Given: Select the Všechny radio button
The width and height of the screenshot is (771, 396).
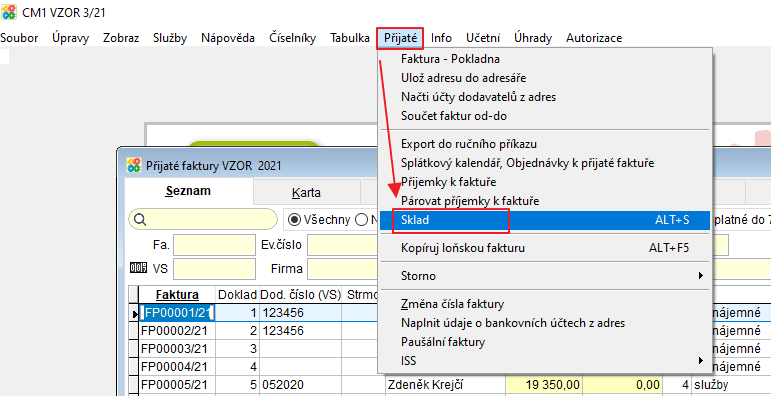Looking at the screenshot, I should click(x=295, y=219).
